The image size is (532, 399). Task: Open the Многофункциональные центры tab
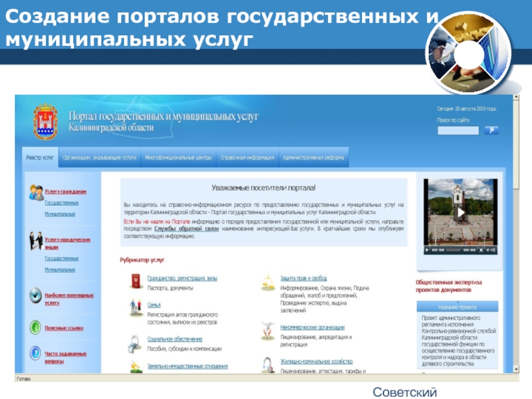pos(178,158)
